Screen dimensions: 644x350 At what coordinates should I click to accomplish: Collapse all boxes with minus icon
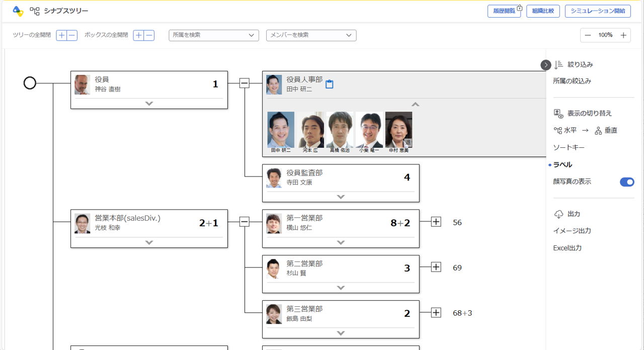[x=149, y=35]
